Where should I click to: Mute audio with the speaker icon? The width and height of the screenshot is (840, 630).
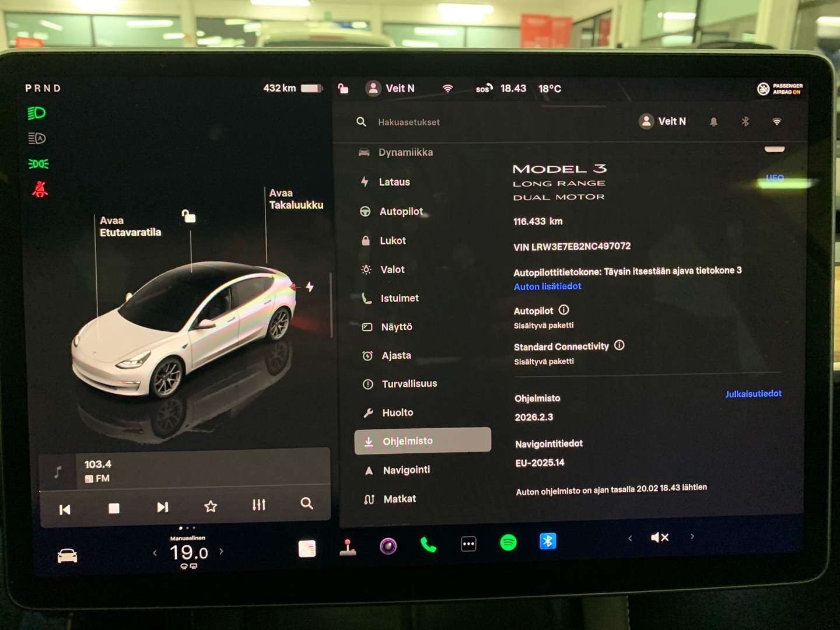(659, 537)
